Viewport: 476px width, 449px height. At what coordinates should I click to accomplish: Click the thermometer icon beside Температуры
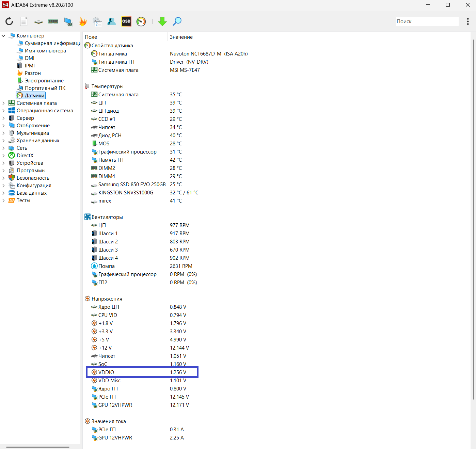tap(87, 86)
